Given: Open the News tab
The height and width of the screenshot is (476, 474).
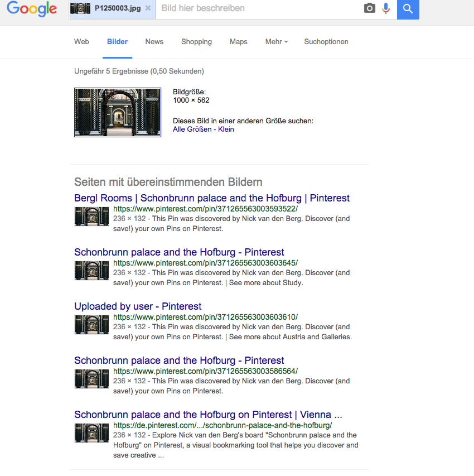Looking at the screenshot, I should point(154,42).
